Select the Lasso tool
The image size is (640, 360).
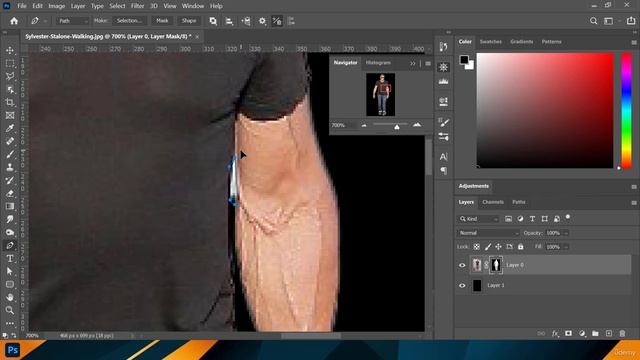10,76
